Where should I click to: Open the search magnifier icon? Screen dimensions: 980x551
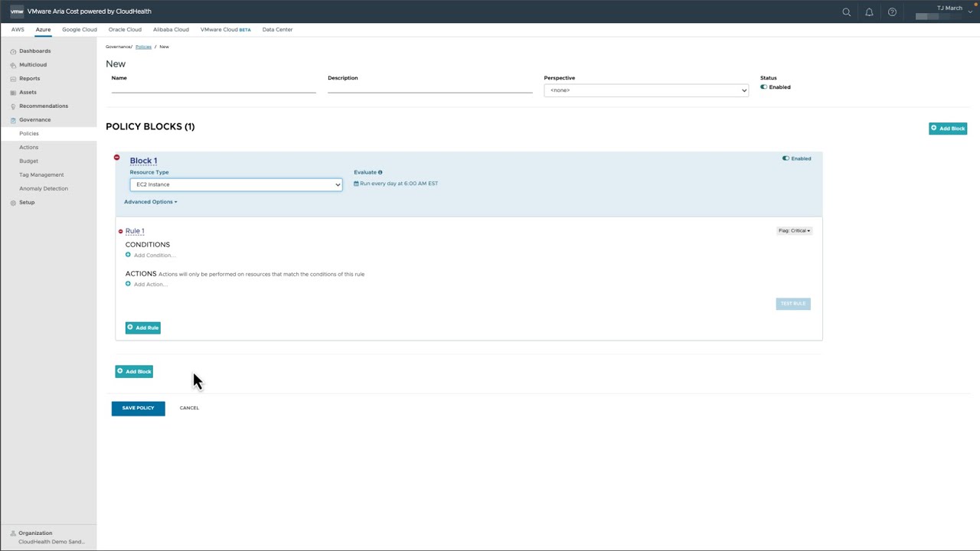pyautogui.click(x=846, y=12)
